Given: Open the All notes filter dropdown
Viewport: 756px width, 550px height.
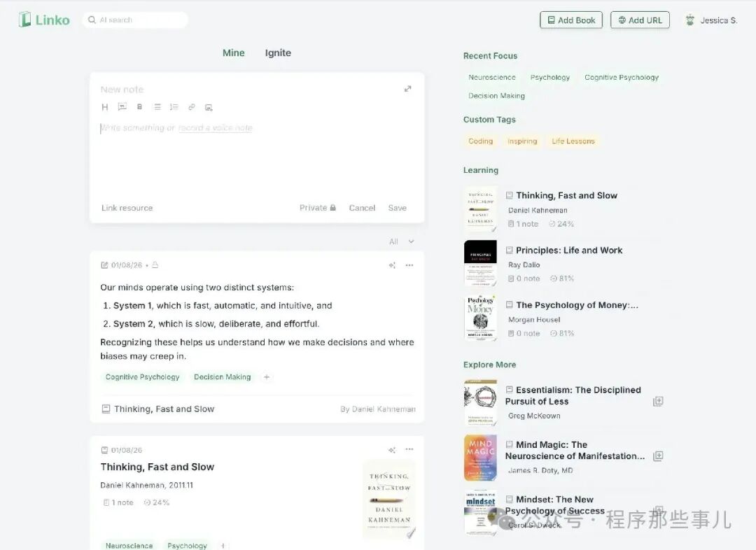Looking at the screenshot, I should pyautogui.click(x=398, y=241).
